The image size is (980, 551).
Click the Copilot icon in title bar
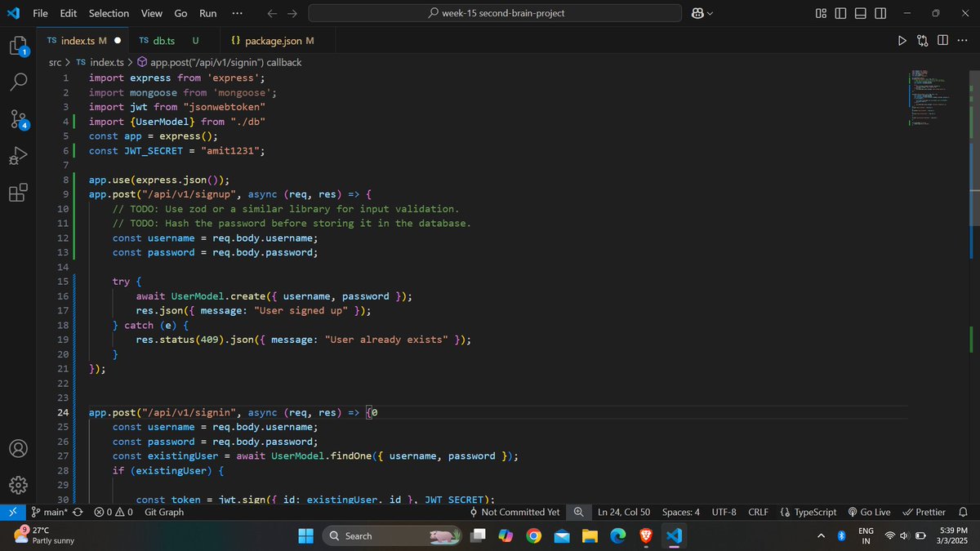(x=698, y=13)
